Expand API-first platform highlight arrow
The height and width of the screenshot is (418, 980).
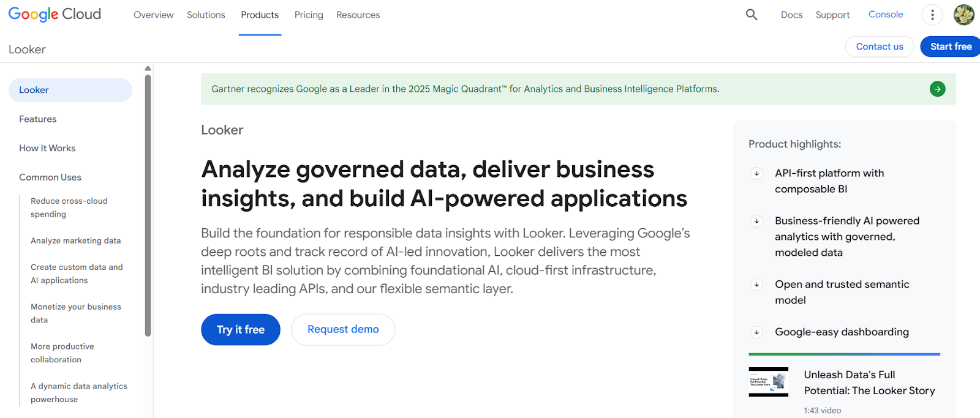point(757,174)
